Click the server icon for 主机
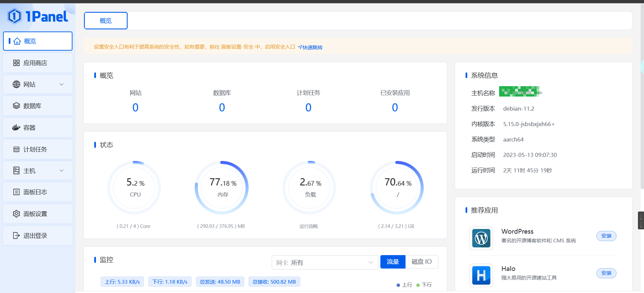 pos(16,171)
